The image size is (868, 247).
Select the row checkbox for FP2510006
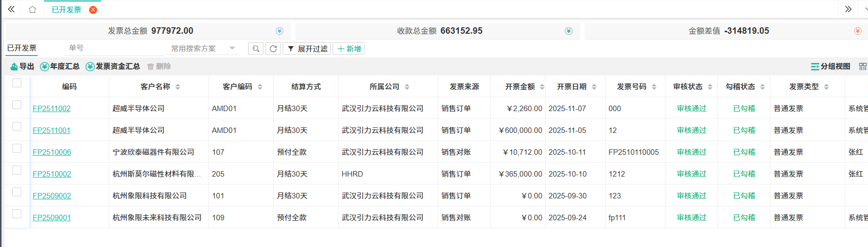click(x=17, y=148)
